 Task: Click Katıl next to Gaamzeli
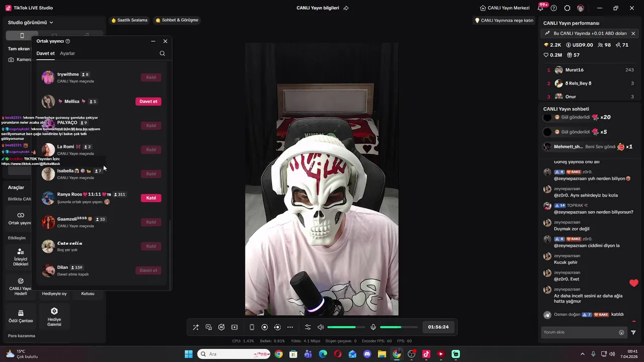151,222
